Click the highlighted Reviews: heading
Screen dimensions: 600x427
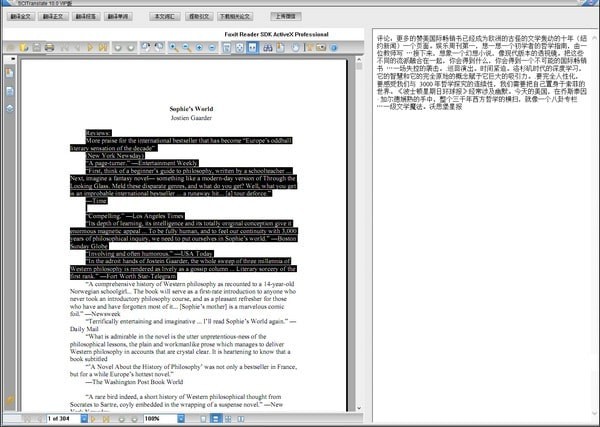99,133
